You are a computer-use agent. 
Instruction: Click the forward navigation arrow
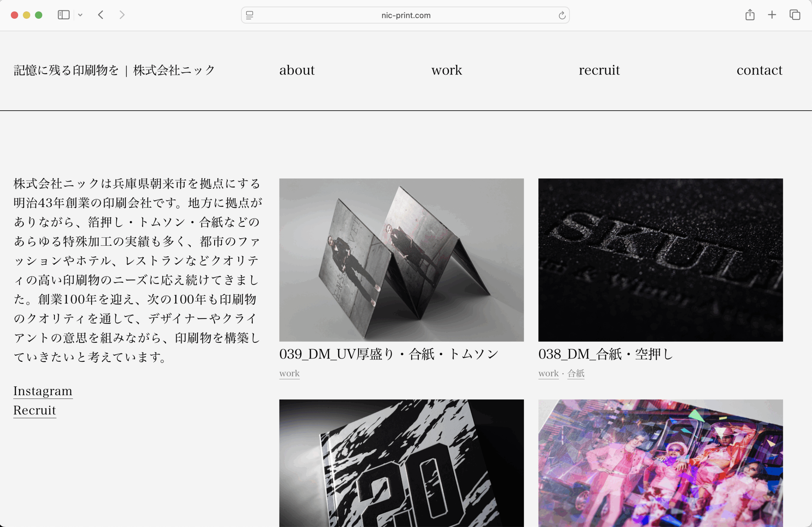(x=122, y=15)
